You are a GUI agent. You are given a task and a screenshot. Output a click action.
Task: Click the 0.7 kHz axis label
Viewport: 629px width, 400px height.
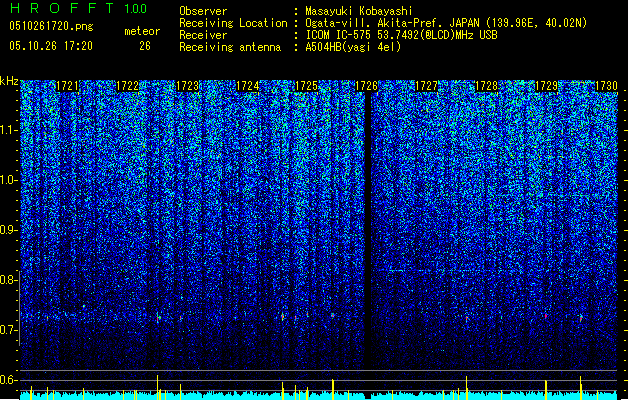tap(8, 330)
